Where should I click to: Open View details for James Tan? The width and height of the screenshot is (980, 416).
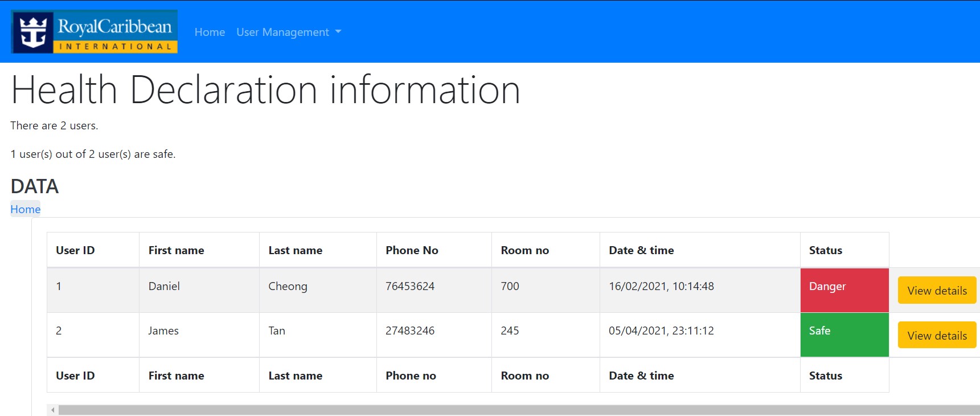937,336
